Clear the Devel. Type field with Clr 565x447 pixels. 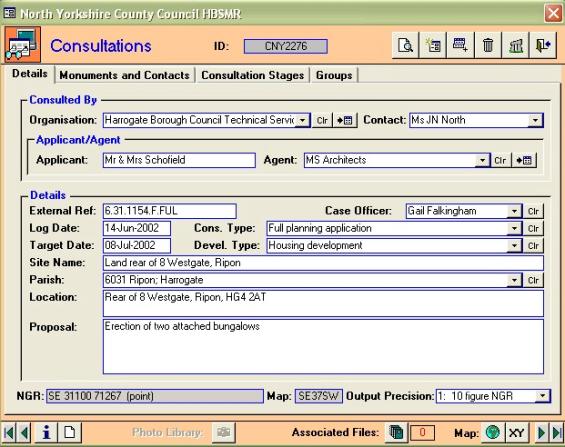533,246
